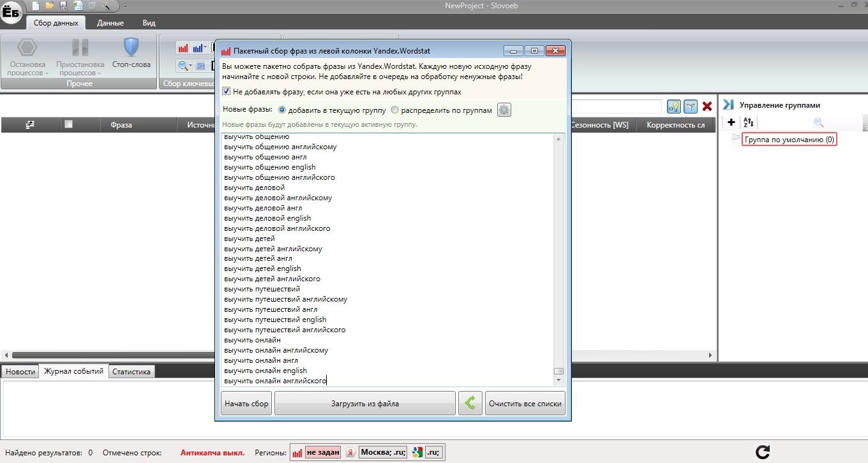Click the funnel filter icon
The width and height of the screenshot is (868, 463).
[x=690, y=107]
